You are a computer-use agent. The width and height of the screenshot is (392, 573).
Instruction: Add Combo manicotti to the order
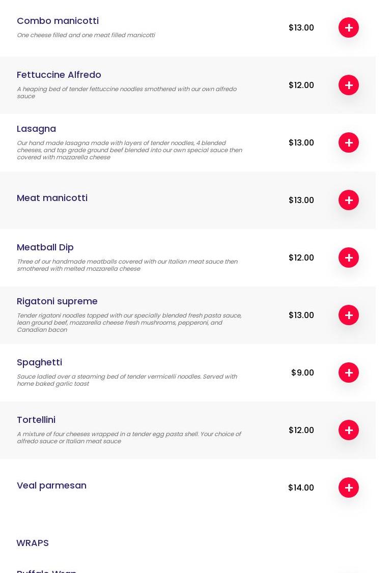pyautogui.click(x=349, y=27)
